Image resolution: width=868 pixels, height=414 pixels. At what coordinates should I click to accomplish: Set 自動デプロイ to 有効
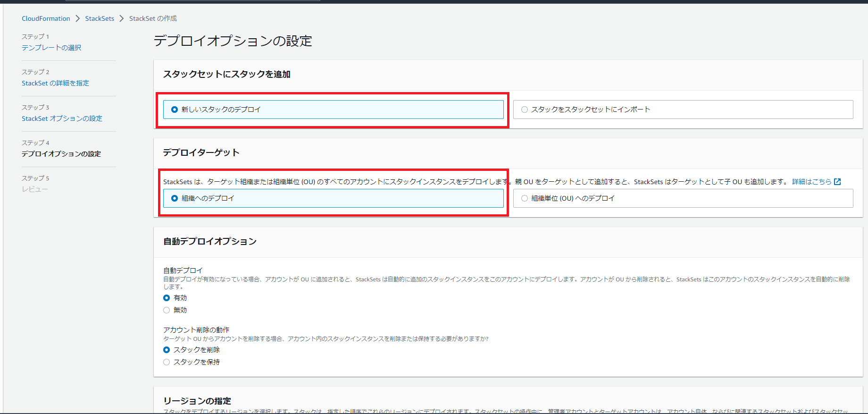pos(167,298)
